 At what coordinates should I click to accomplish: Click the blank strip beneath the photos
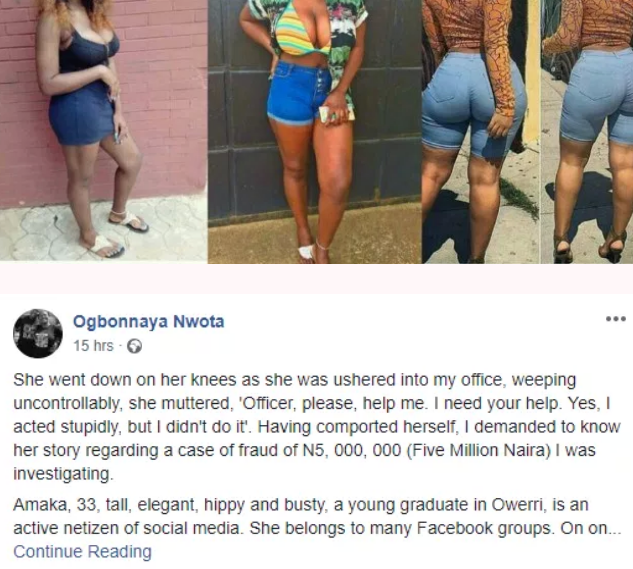(316, 279)
